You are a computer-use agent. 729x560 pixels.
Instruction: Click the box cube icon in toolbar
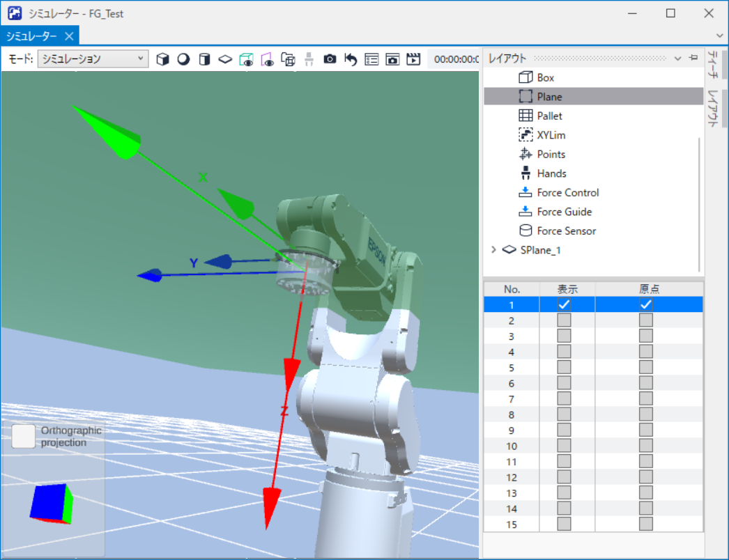tap(162, 59)
